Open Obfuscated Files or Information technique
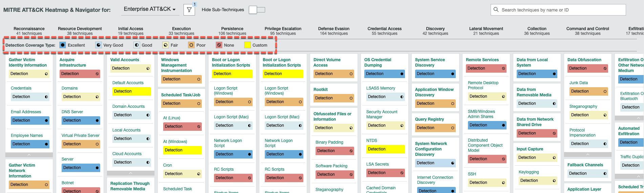 coord(332,117)
